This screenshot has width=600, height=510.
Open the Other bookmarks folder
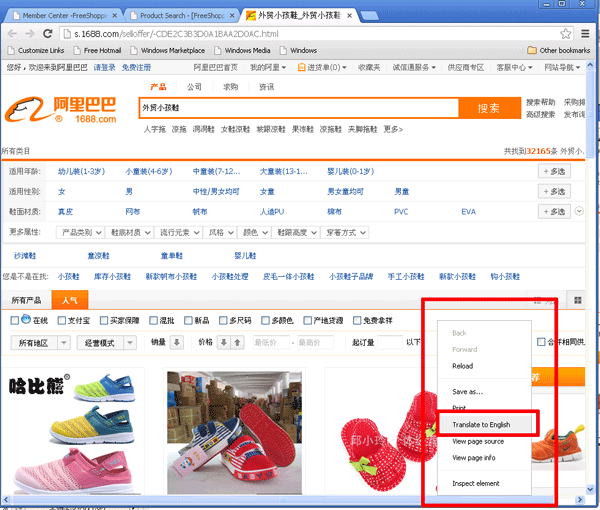tap(558, 50)
